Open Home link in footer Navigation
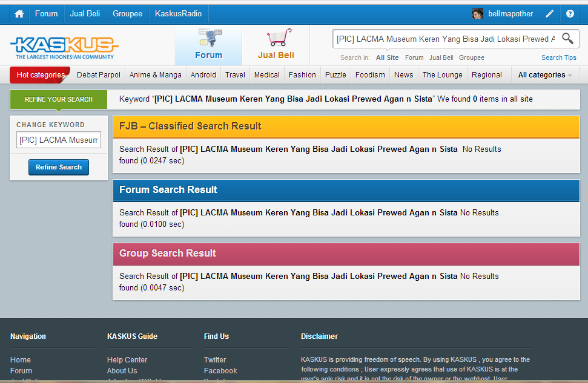588x383 pixels. coord(21,360)
